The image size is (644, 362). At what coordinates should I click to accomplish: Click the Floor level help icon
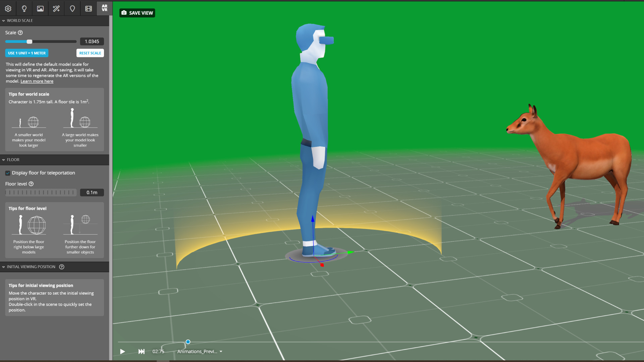click(31, 184)
